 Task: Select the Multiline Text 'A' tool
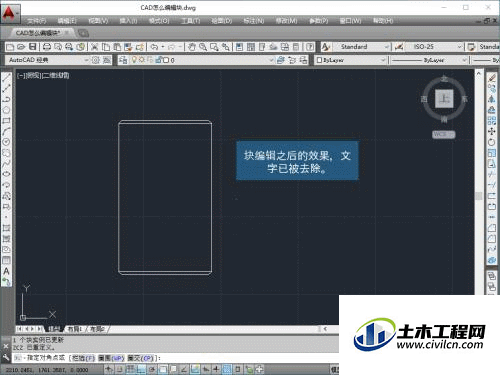pyautogui.click(x=6, y=271)
